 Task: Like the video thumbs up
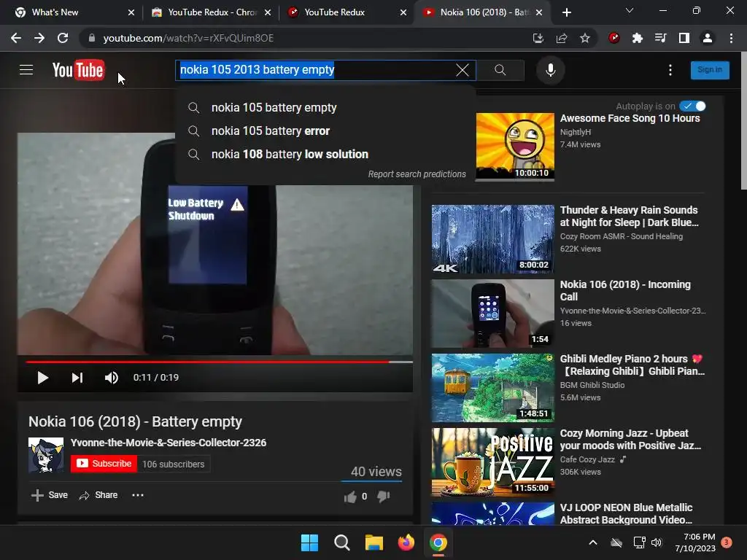click(x=350, y=497)
